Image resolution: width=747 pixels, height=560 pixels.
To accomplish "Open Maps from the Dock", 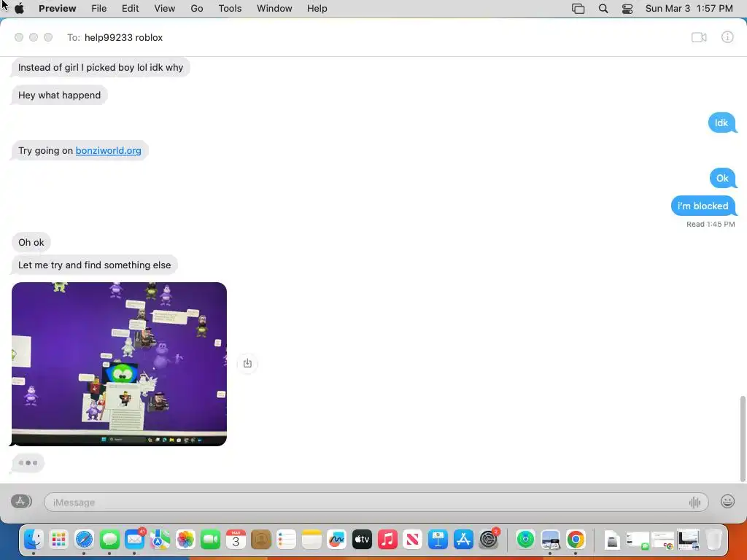I will [160, 540].
